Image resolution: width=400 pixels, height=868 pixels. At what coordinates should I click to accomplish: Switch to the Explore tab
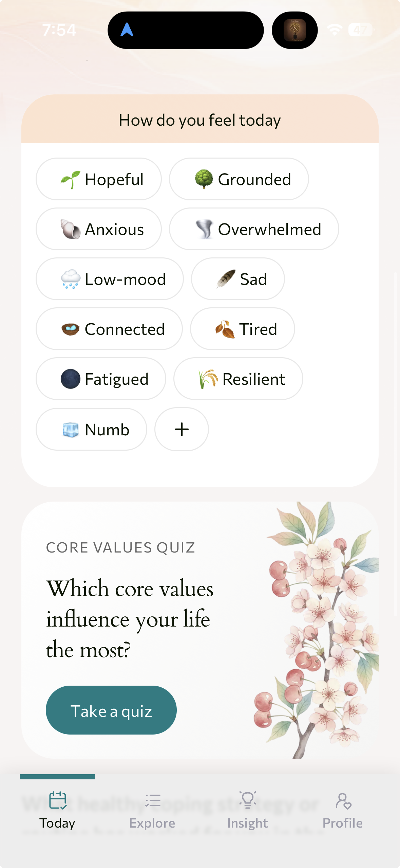[152, 815]
